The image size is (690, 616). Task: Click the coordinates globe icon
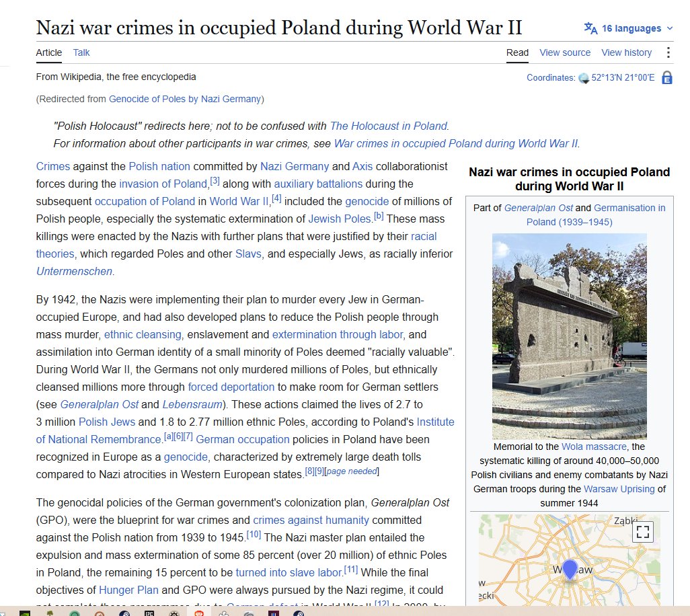[584, 78]
